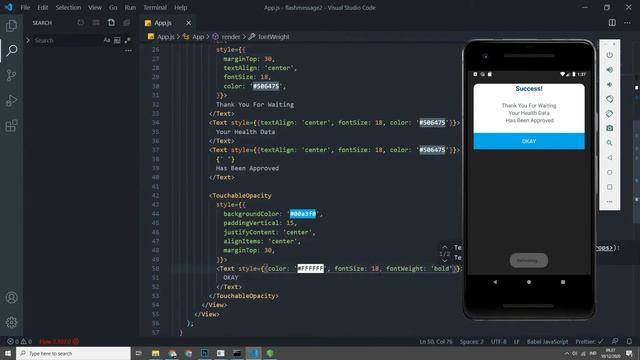640x360 pixels.
Task: Tap OKAY button in phone dialog
Action: click(529, 141)
